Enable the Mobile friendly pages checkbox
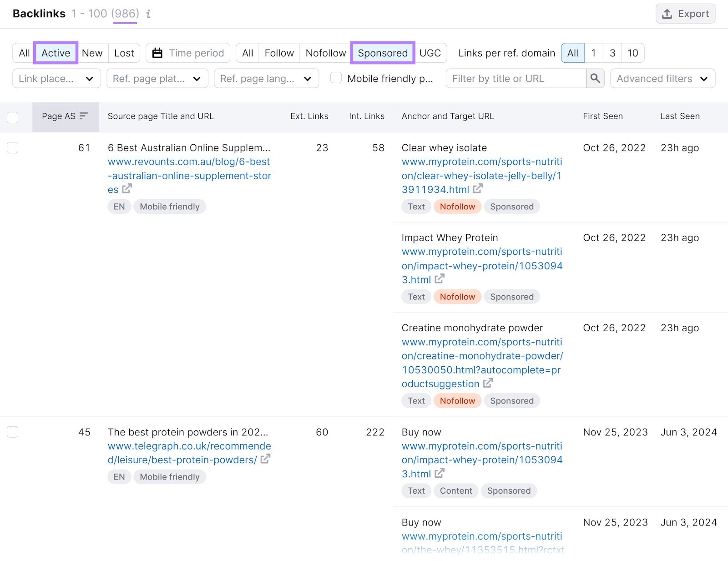The image size is (728, 561). click(x=336, y=78)
